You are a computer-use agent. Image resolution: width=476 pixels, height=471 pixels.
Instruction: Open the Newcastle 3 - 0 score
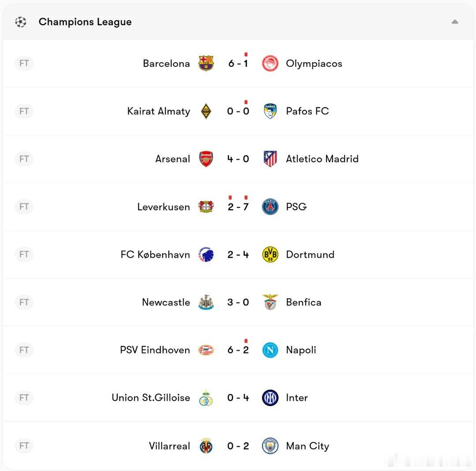point(238,302)
